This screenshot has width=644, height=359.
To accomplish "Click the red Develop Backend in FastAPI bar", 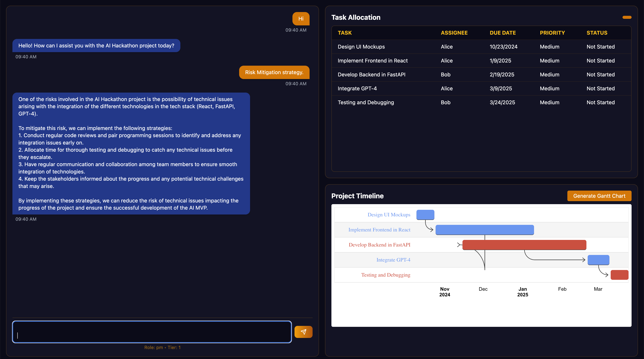I will 524,245.
